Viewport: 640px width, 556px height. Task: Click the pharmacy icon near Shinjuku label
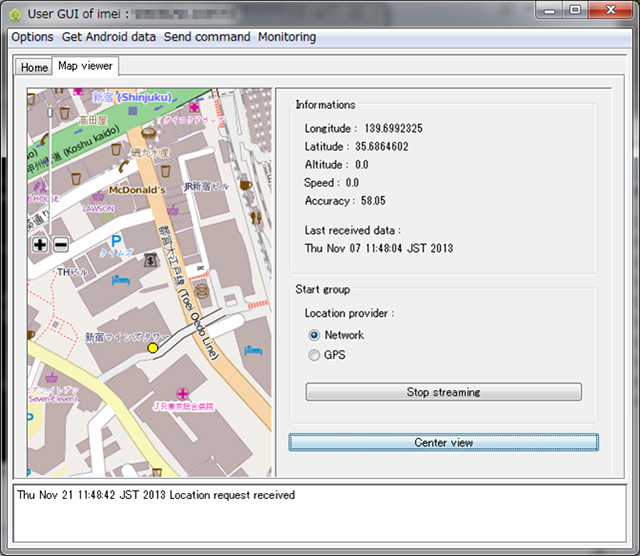[194, 107]
